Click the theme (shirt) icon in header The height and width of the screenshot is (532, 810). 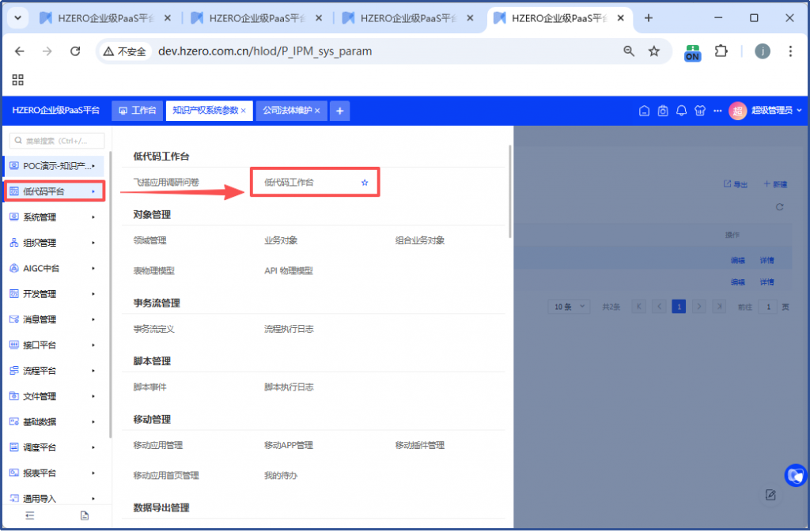(x=699, y=111)
